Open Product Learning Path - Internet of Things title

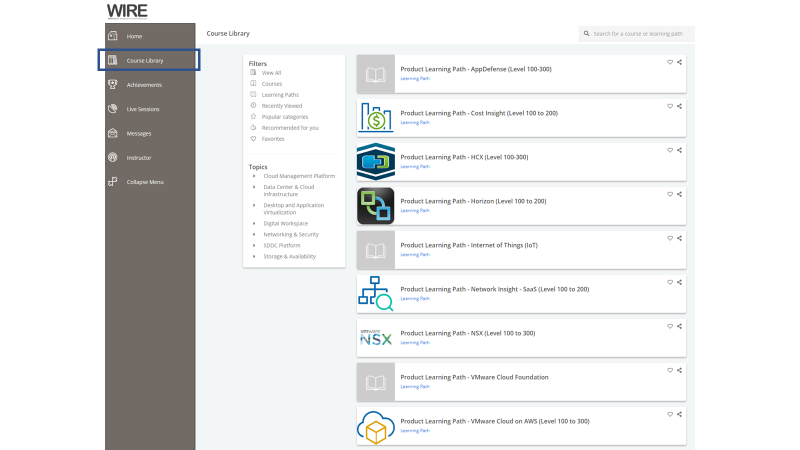coord(469,245)
